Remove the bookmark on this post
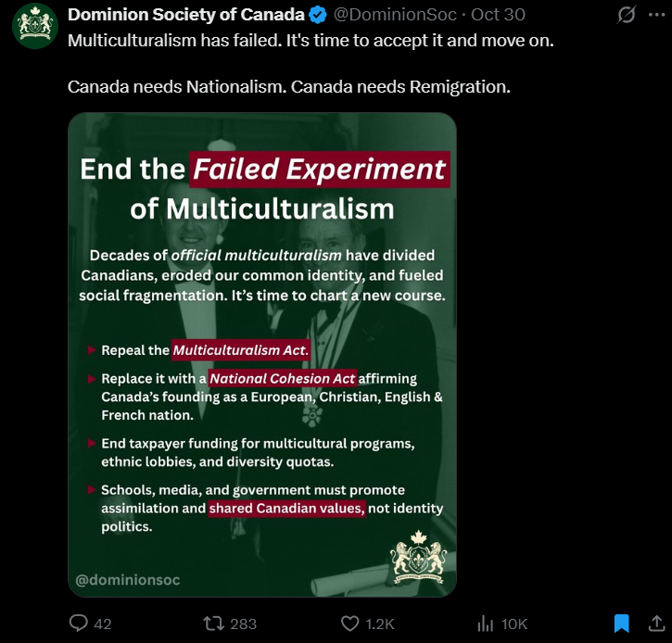This screenshot has height=643, width=672. point(622,623)
